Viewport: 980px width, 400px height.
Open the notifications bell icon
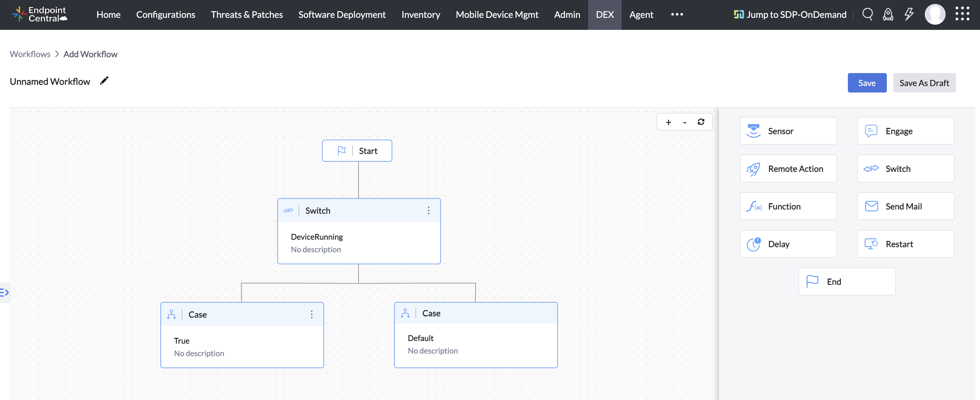[x=888, y=14]
